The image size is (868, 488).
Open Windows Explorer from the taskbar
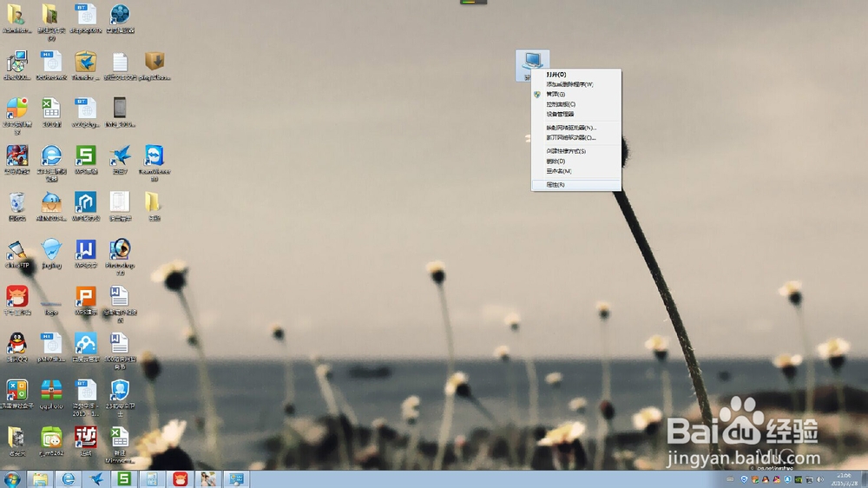pyautogui.click(x=40, y=479)
